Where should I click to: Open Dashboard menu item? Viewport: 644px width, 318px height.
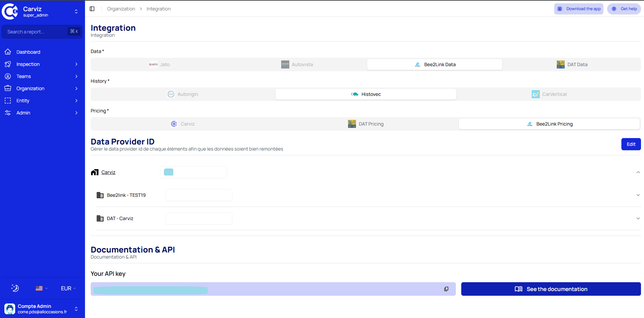[x=42, y=52]
